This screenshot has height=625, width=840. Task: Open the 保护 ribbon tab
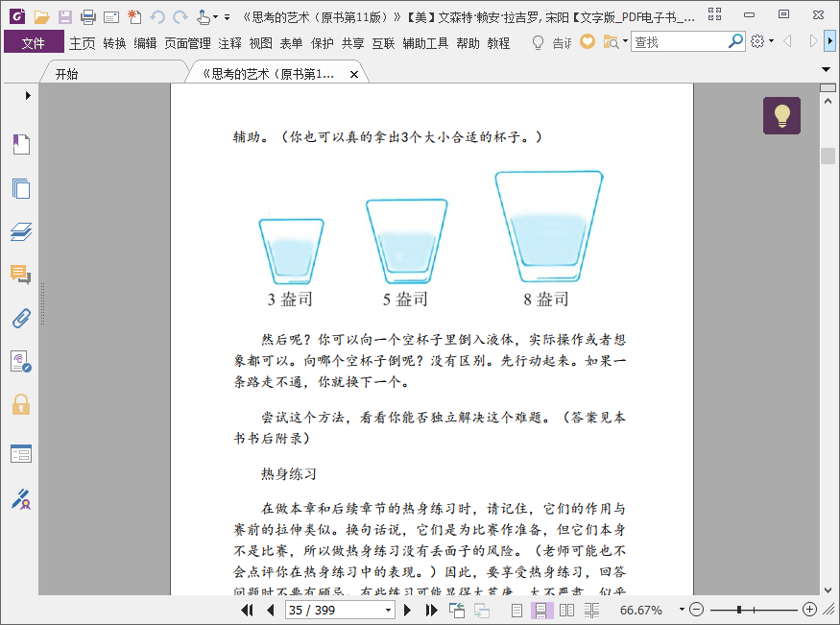pos(323,43)
